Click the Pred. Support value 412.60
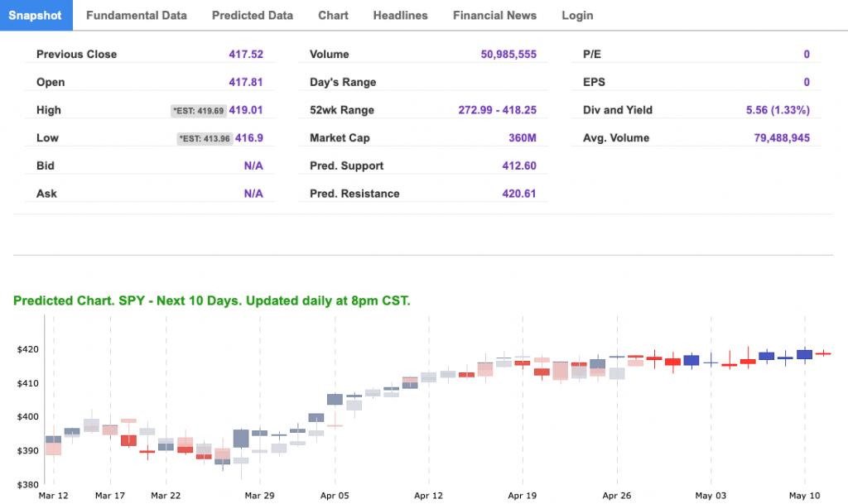The width and height of the screenshot is (848, 504). coord(519,166)
